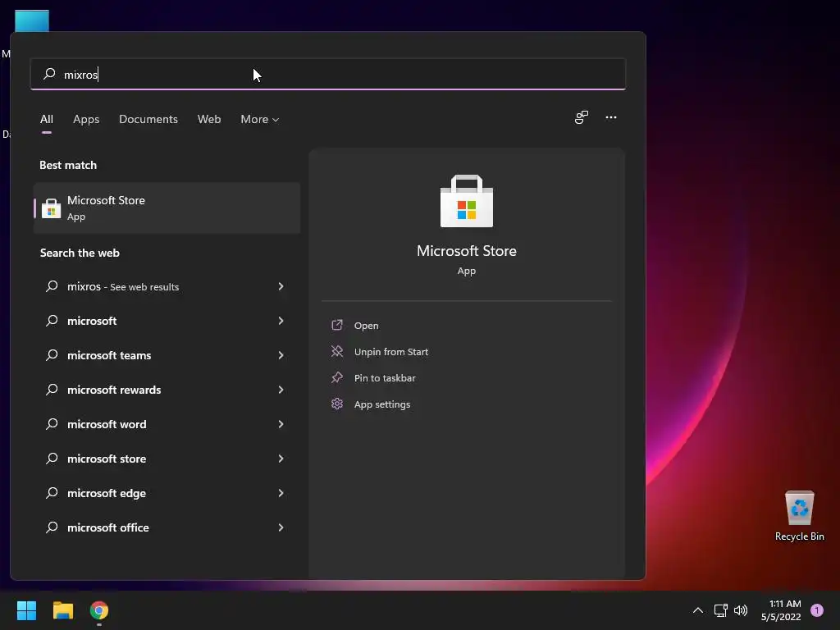The image size is (840, 630).
Task: Open App settings for Microsoft Store
Action: click(382, 404)
